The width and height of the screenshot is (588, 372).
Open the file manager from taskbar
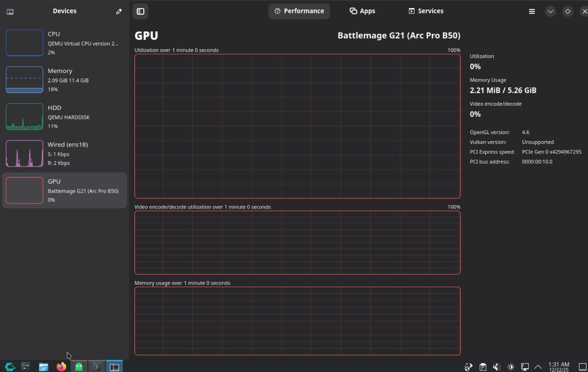click(43, 366)
